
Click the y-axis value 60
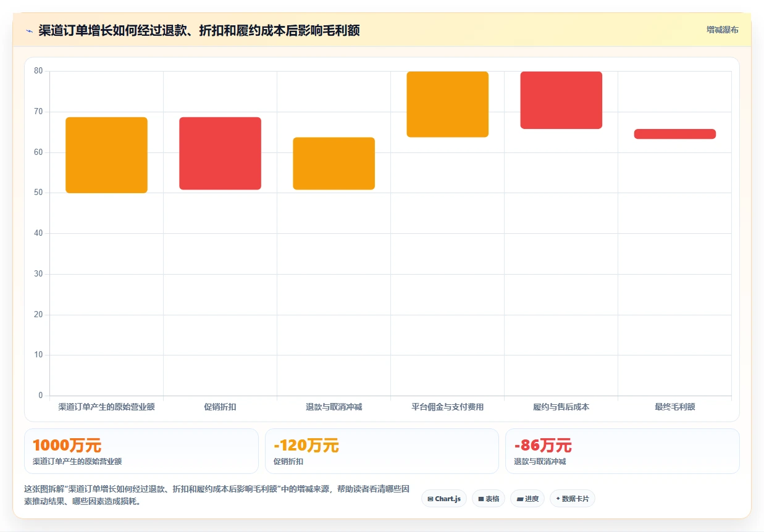tap(38, 152)
